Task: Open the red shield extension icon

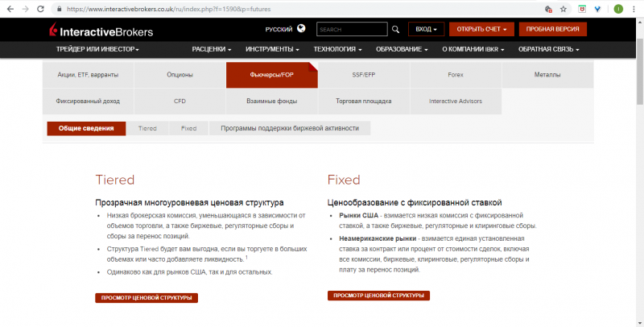Action: [582, 9]
